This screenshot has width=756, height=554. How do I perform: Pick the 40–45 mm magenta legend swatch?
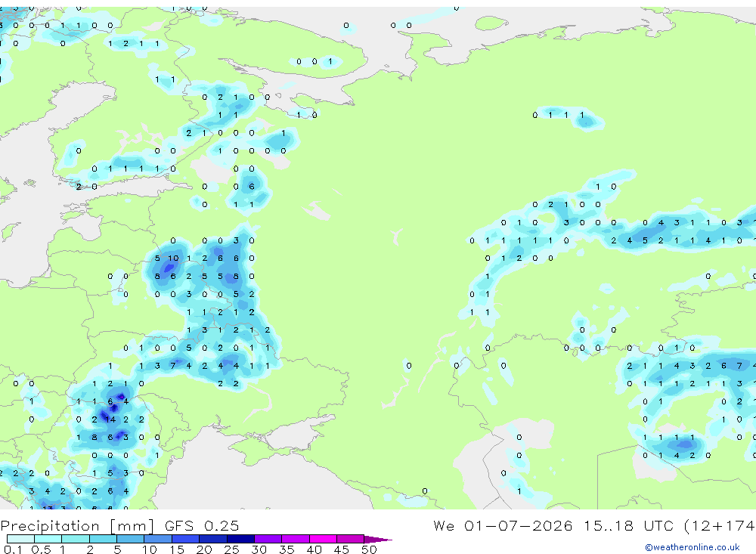pyautogui.click(x=323, y=539)
